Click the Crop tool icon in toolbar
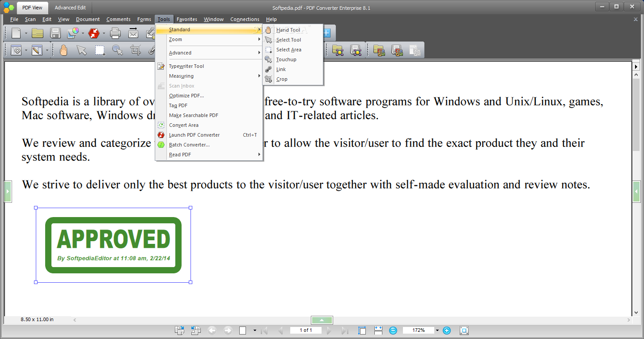The width and height of the screenshot is (644, 339). pos(136,50)
